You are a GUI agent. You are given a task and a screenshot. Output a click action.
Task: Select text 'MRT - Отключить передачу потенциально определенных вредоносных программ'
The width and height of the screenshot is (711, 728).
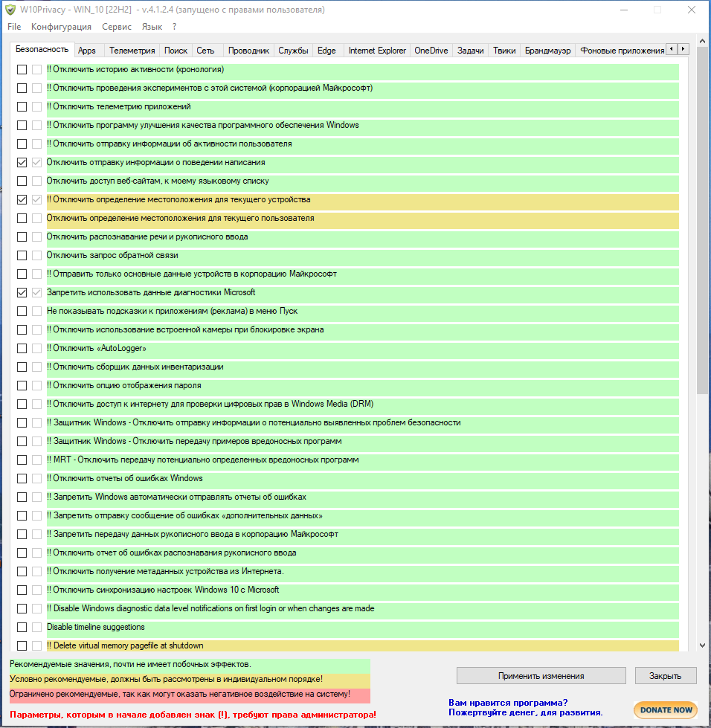tap(206, 459)
